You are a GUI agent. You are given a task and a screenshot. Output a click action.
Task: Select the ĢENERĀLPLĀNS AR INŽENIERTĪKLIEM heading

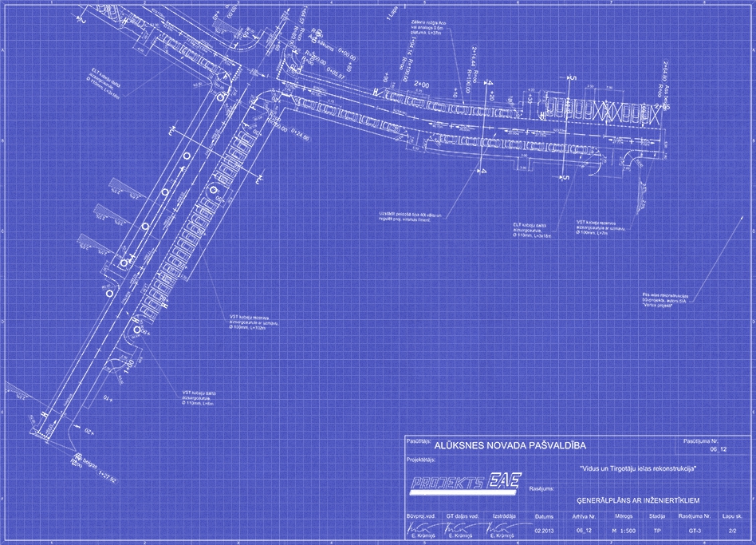coord(638,500)
